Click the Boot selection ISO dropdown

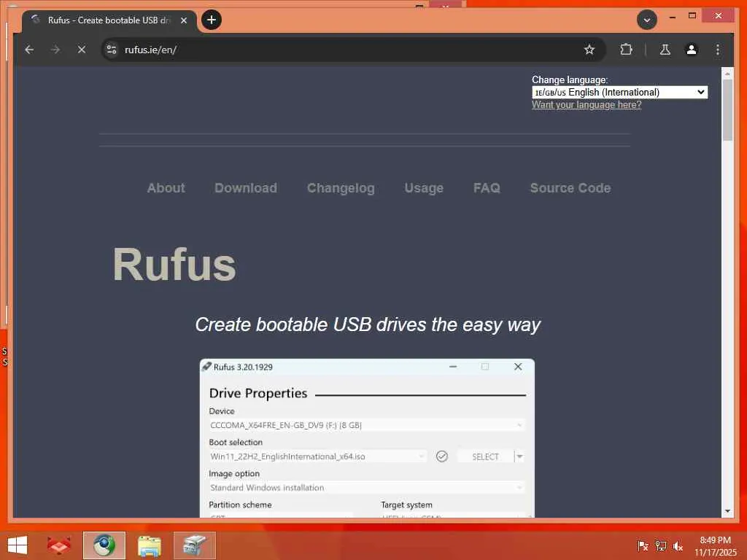point(317,456)
